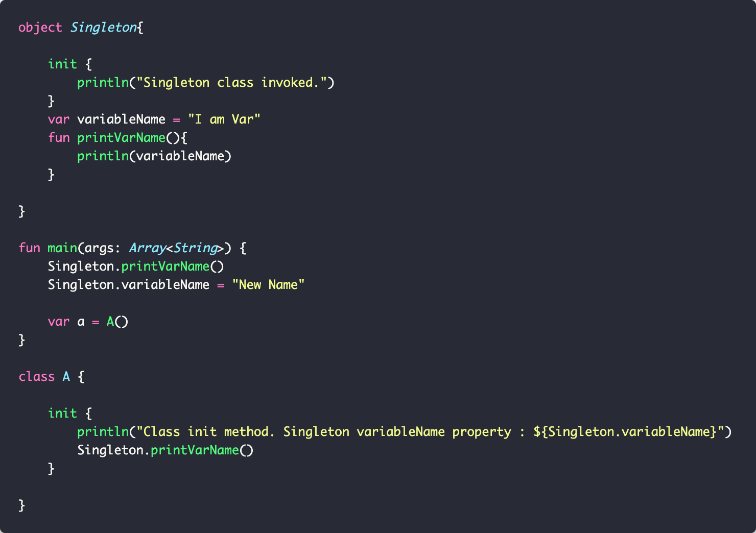
Task: Click the 'var' keyword before variable a
Action: (x=59, y=322)
